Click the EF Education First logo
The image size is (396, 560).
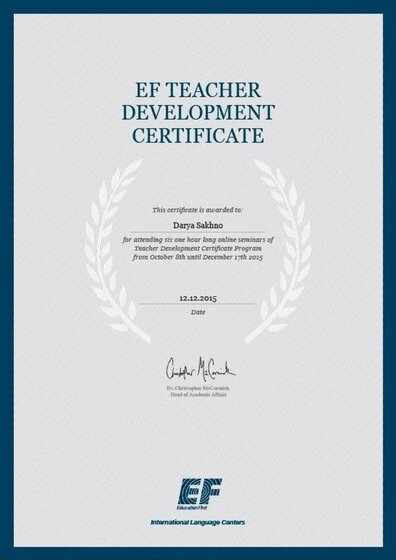(x=199, y=495)
